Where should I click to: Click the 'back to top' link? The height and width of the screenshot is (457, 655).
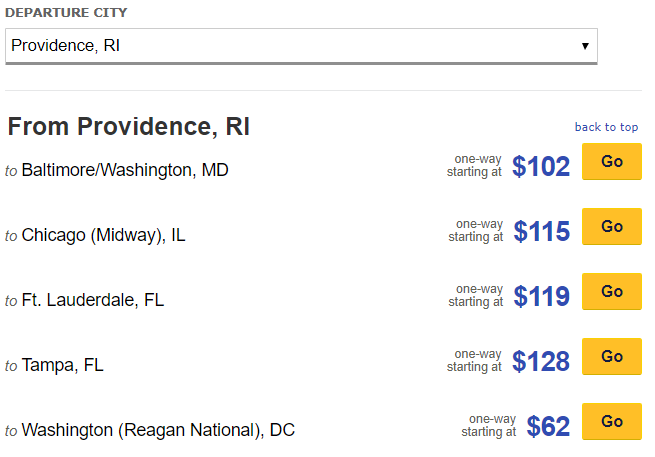pyautogui.click(x=606, y=127)
